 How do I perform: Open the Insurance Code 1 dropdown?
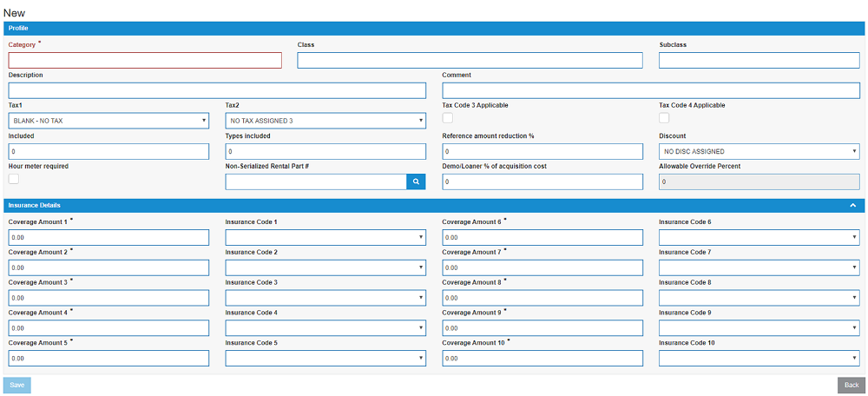coord(325,238)
